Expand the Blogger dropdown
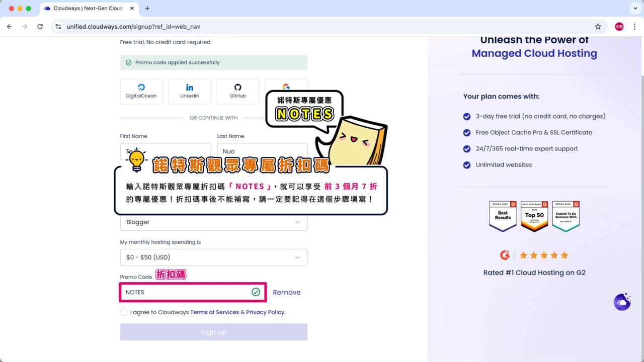Image resolution: width=644 pixels, height=362 pixels. [x=213, y=222]
